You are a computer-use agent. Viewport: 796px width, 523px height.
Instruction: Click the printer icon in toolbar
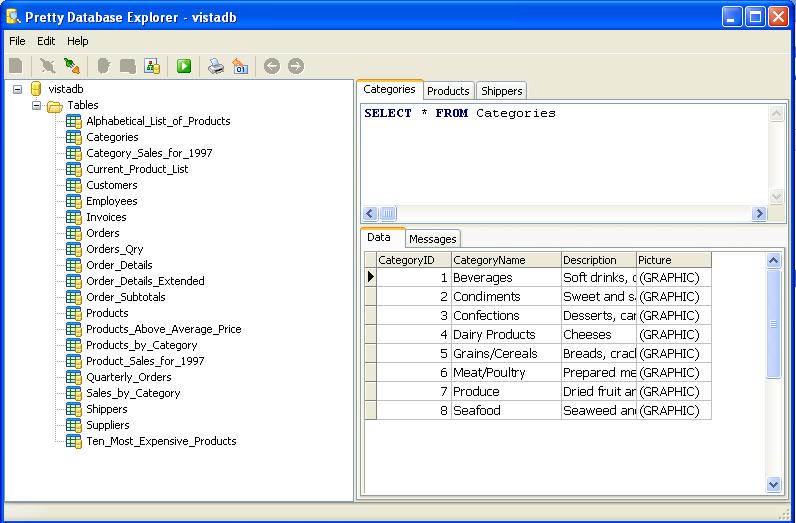pos(215,66)
